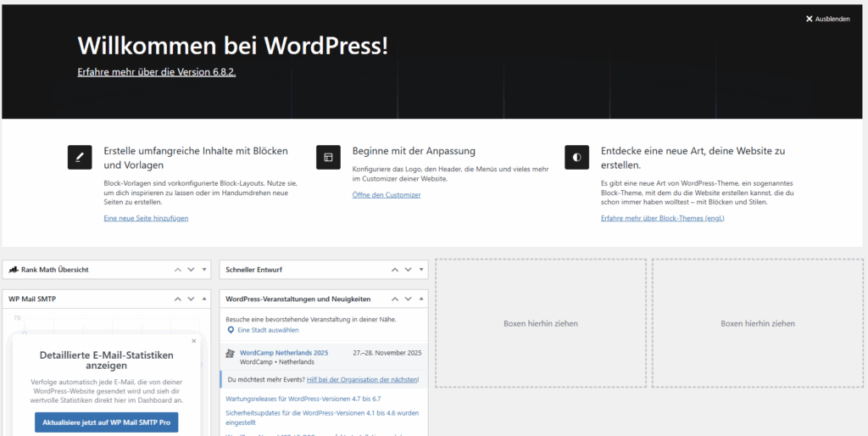Move Schneller Entwurf box down
The height and width of the screenshot is (436, 868).
pos(408,270)
